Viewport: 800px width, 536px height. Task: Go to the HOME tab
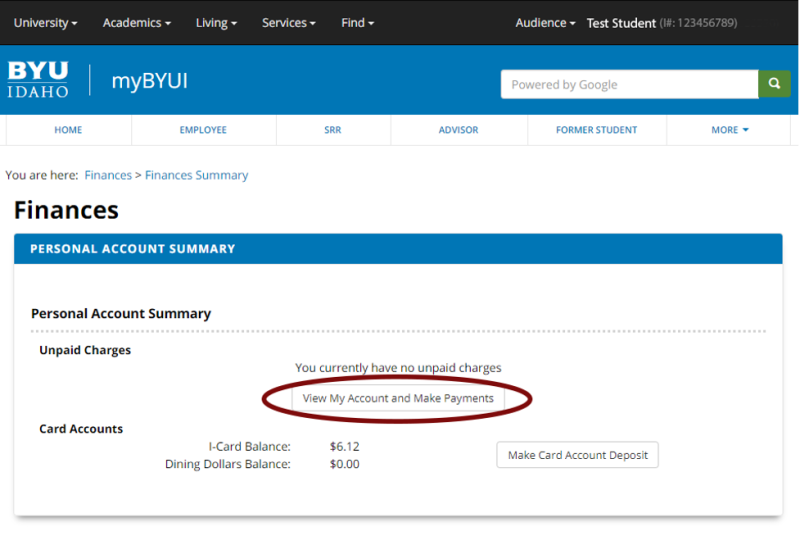click(x=68, y=130)
